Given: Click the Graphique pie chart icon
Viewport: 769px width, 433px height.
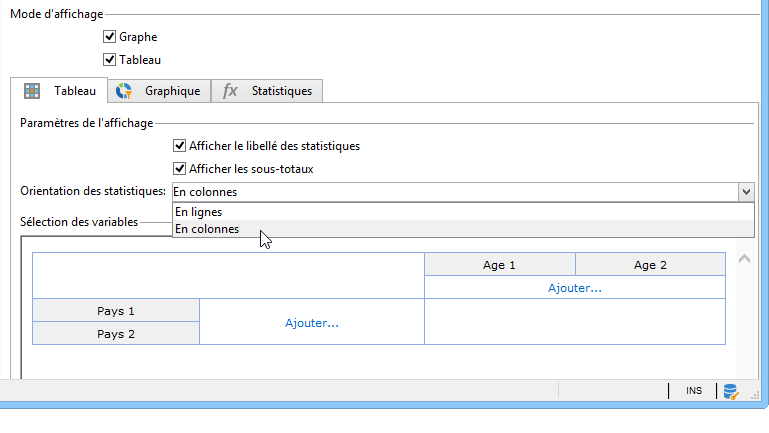Looking at the screenshot, I should tap(124, 91).
